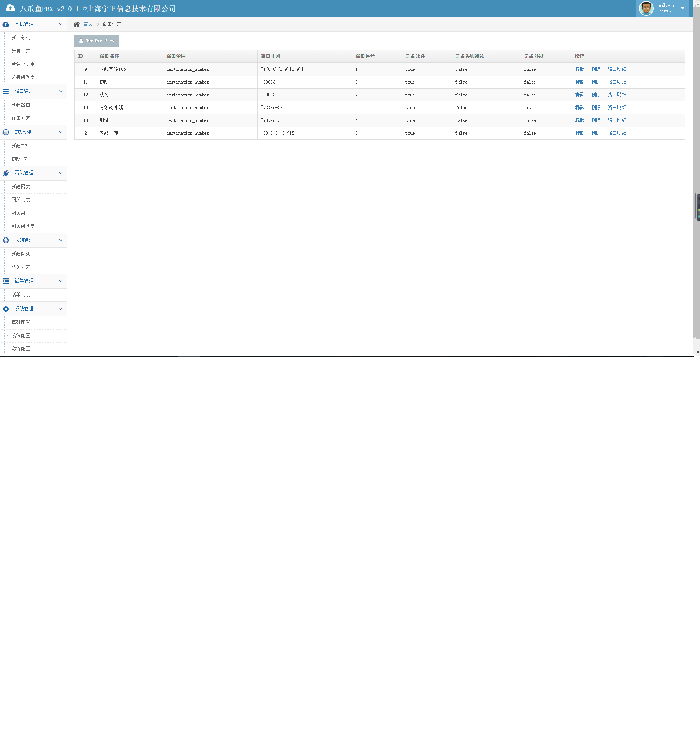This screenshot has height=730, width=700.
Task: Collapse the IVR管理 section chevron
Action: tap(61, 132)
